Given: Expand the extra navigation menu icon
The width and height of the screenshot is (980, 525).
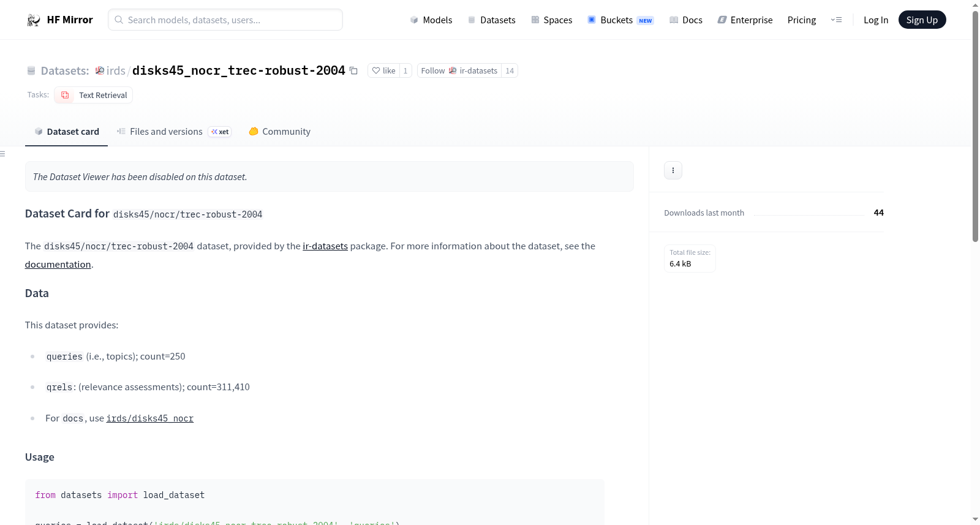Looking at the screenshot, I should click(x=836, y=20).
